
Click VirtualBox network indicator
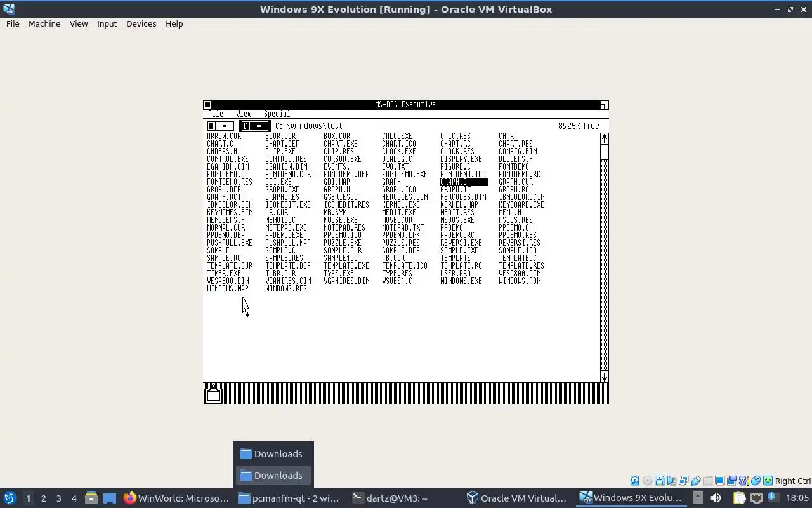(x=683, y=481)
